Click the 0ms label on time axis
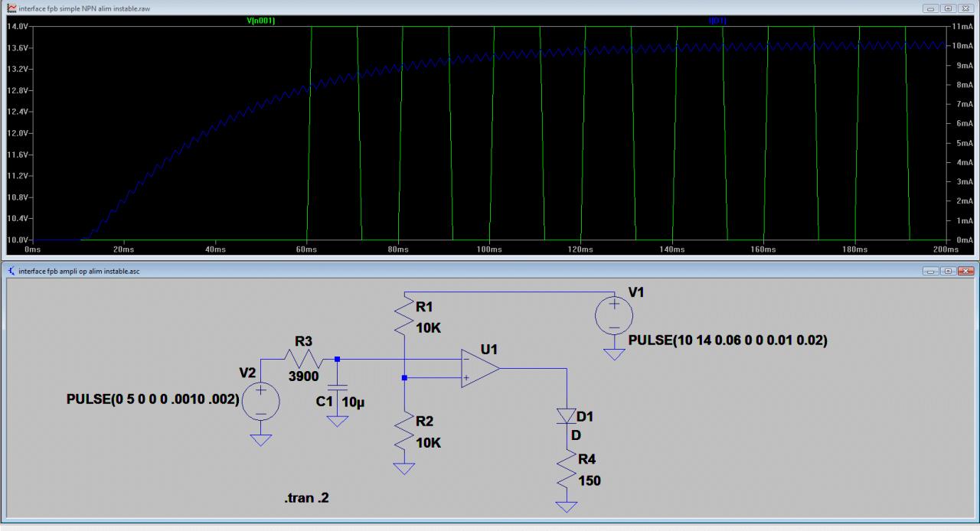 (32, 249)
